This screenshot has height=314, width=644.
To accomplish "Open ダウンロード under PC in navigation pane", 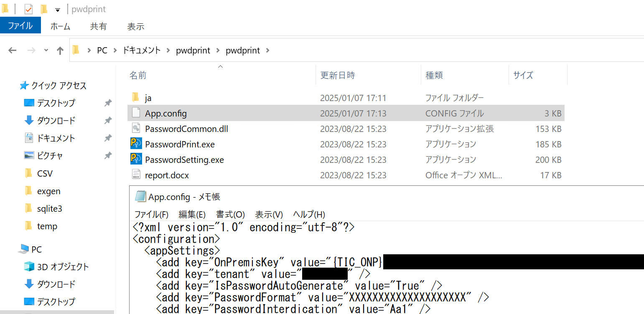I will (x=56, y=284).
